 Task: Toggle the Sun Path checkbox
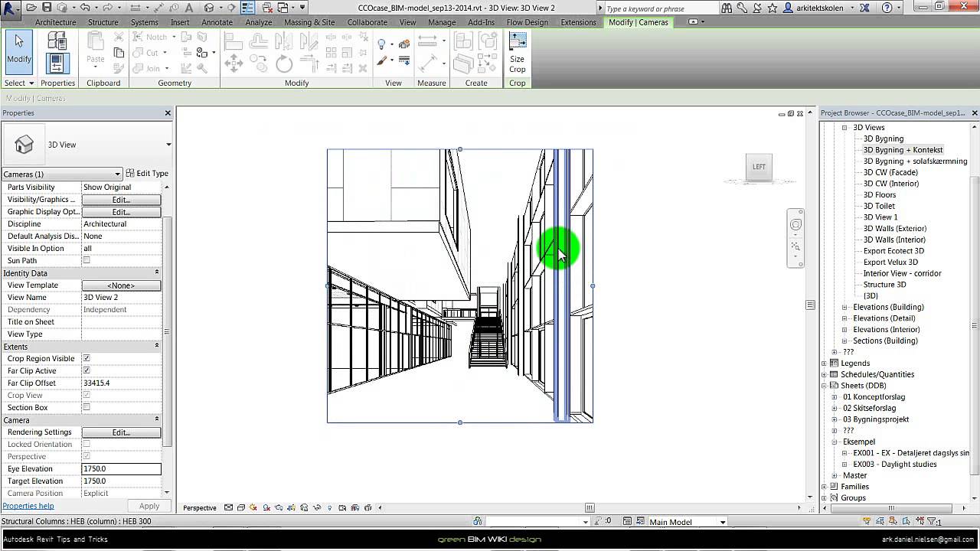click(x=86, y=260)
